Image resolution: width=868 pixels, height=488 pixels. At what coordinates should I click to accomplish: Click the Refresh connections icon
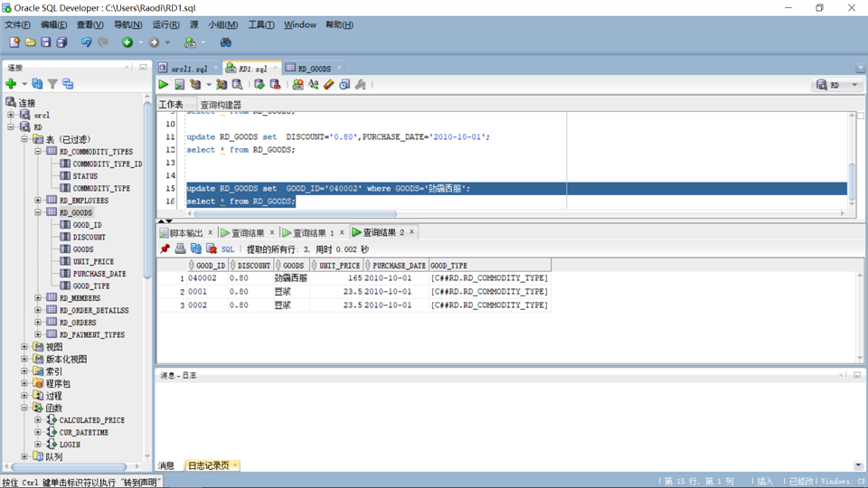pyautogui.click(x=37, y=83)
